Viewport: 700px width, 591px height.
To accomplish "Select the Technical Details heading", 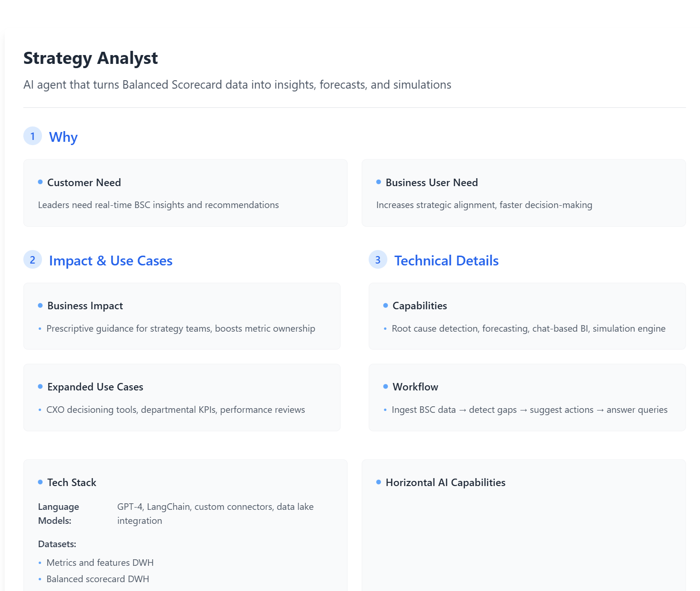I will click(447, 261).
